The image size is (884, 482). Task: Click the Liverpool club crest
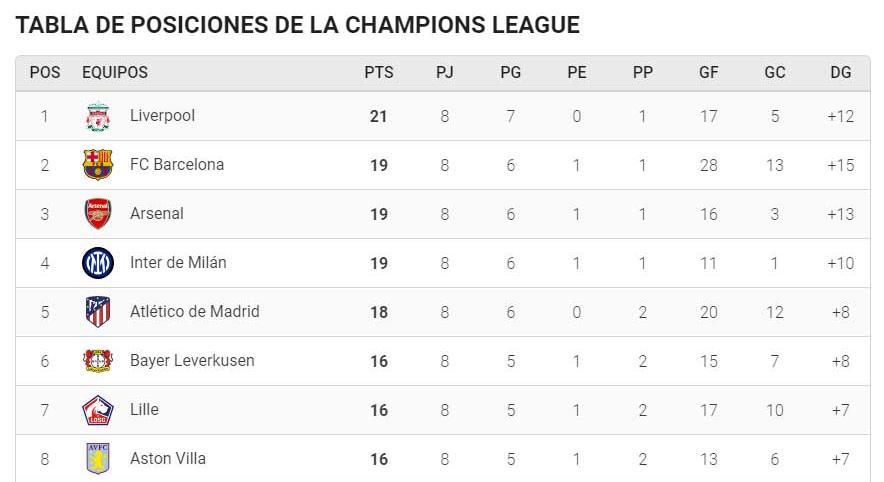(98, 117)
